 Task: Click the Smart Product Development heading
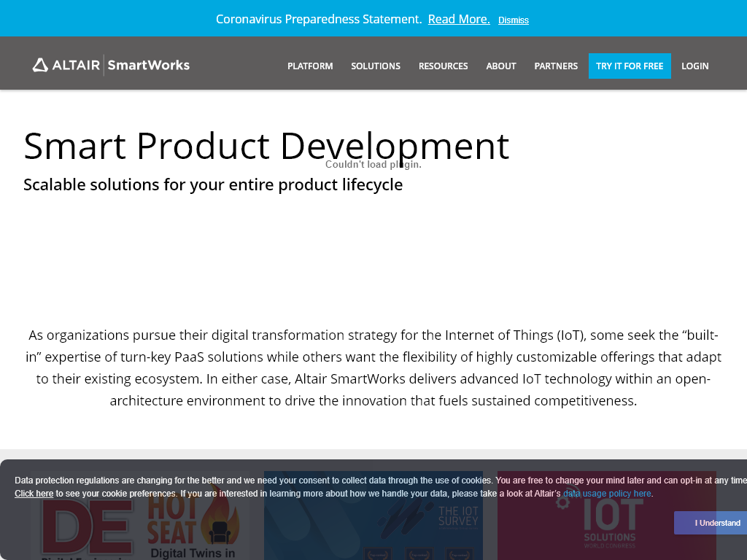pos(266,146)
